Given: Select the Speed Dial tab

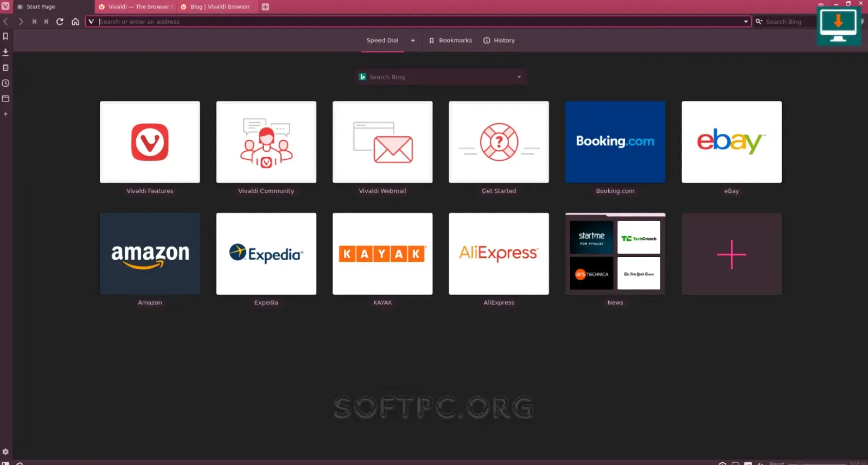Looking at the screenshot, I should click(382, 41).
